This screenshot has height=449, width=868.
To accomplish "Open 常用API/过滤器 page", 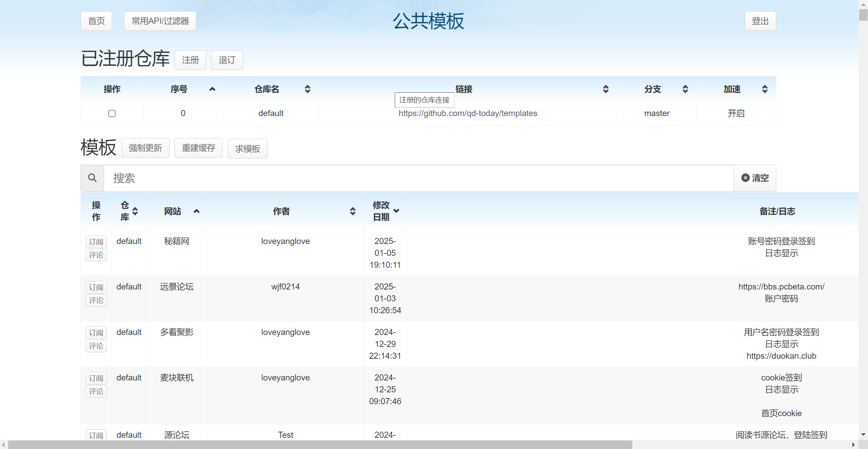I will tap(160, 21).
